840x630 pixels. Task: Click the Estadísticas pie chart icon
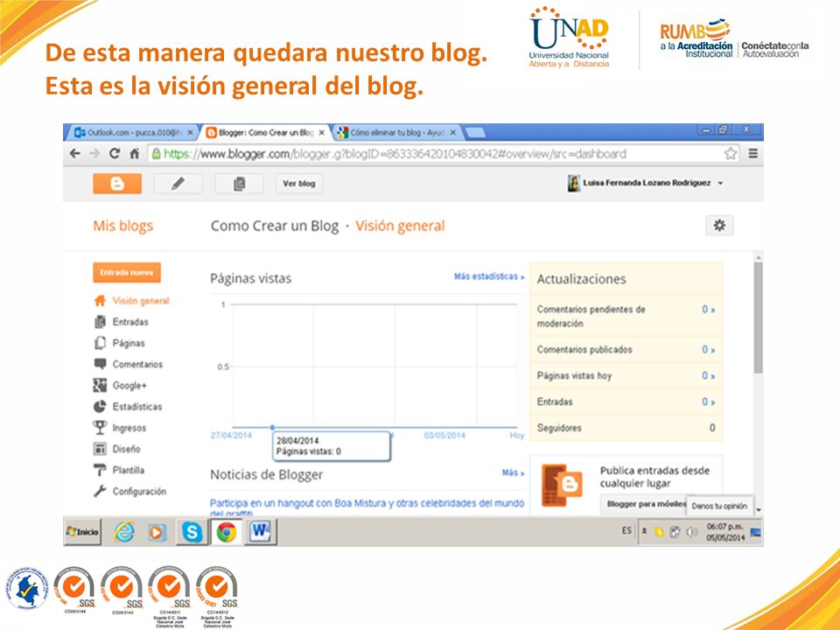point(100,407)
